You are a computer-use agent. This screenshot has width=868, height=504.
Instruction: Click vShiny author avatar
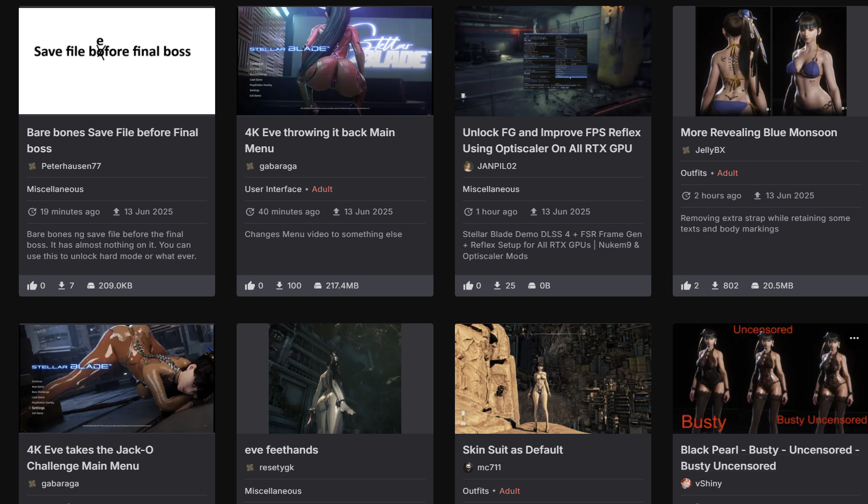click(x=686, y=484)
